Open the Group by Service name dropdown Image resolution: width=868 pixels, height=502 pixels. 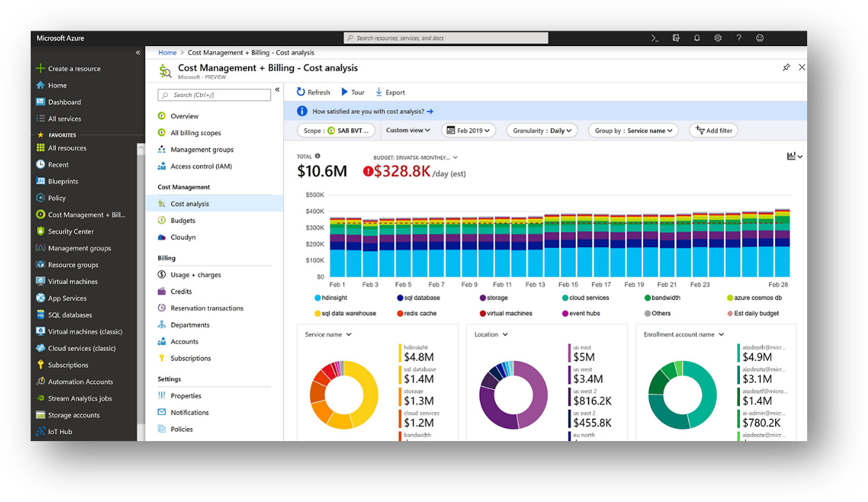pyautogui.click(x=633, y=130)
